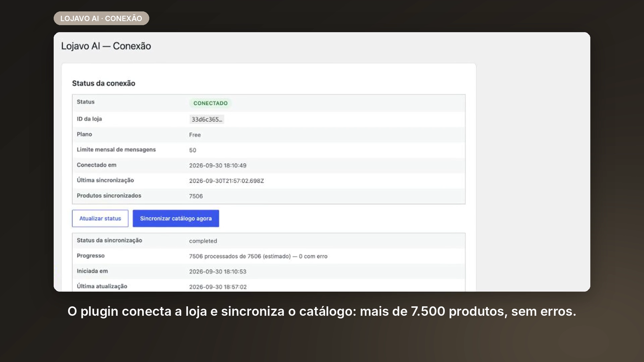Select the store ID value 33d6c365…
The image size is (644, 362).
pos(207,119)
